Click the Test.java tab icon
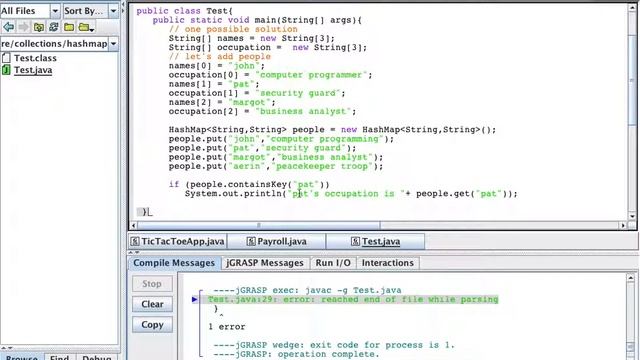 [355, 242]
